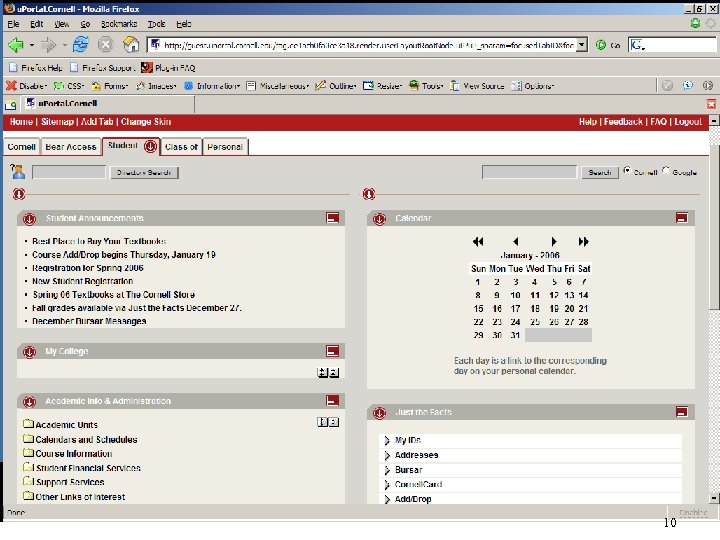720x540 pixels.
Task: Minimize the Calendar channel
Action: click(x=681, y=218)
